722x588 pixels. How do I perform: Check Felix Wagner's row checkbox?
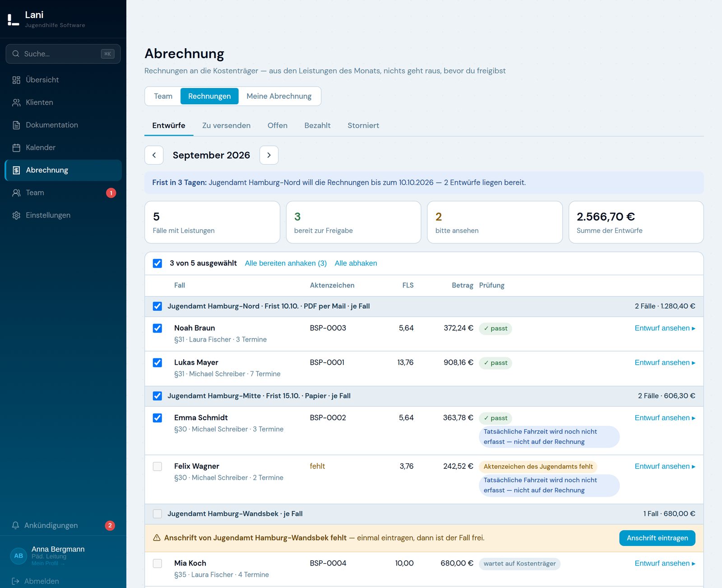click(x=157, y=466)
